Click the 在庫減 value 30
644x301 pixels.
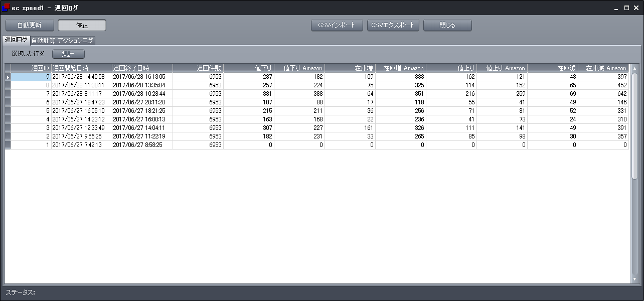point(552,136)
